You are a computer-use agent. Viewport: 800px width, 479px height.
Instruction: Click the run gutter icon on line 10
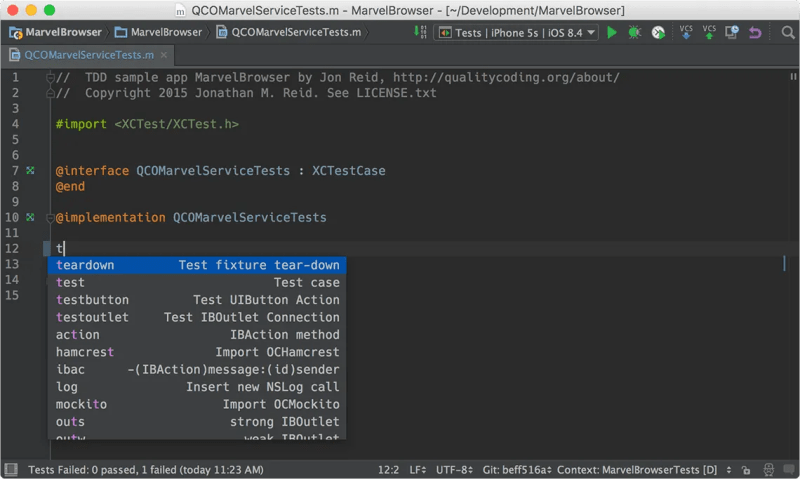point(31,217)
